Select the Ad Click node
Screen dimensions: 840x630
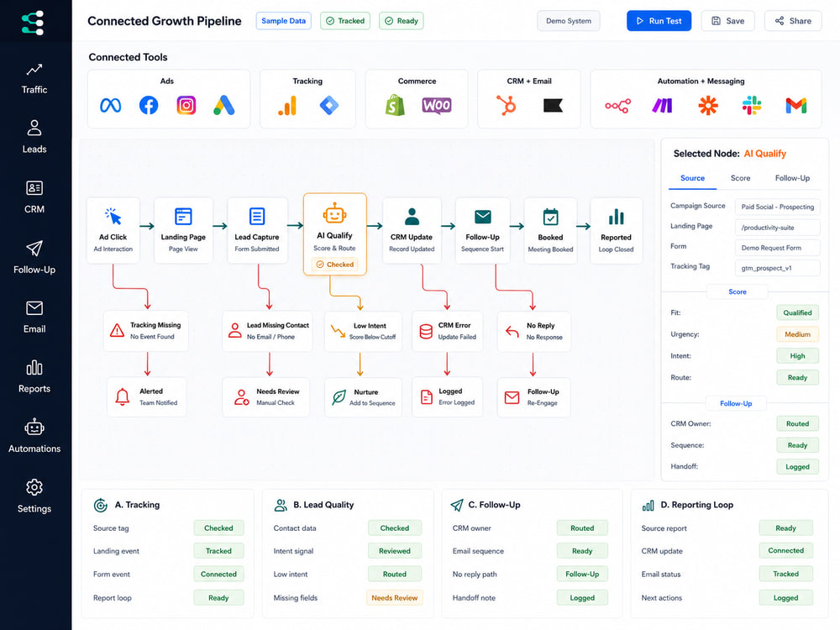(x=113, y=230)
